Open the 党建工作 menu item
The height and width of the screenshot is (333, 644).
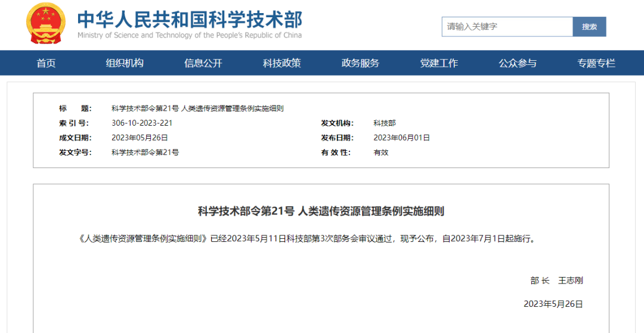pyautogui.click(x=439, y=63)
